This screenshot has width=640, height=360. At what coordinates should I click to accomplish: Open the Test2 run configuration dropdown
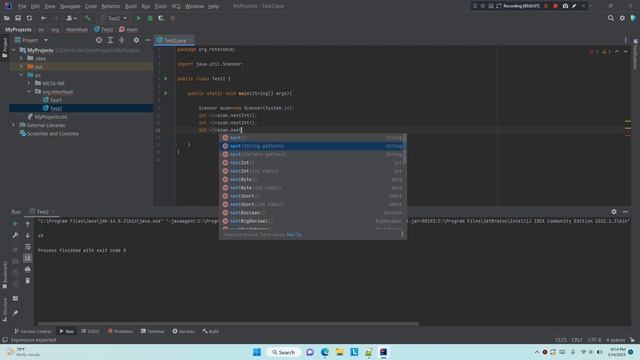point(113,18)
